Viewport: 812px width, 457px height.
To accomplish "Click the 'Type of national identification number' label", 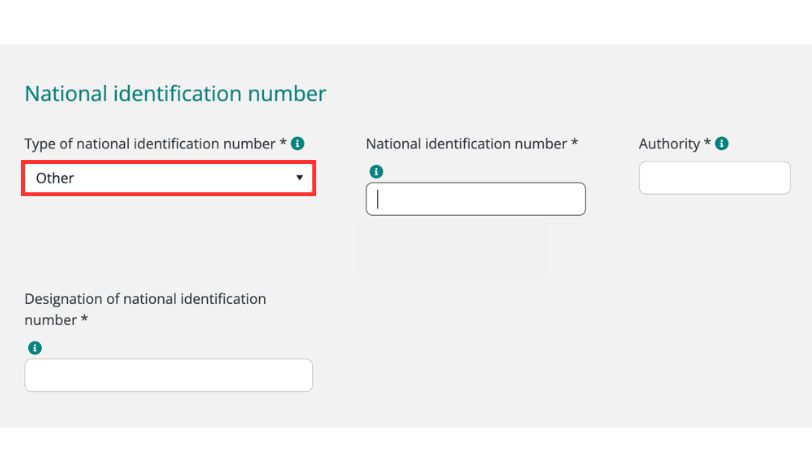I will pos(150,144).
